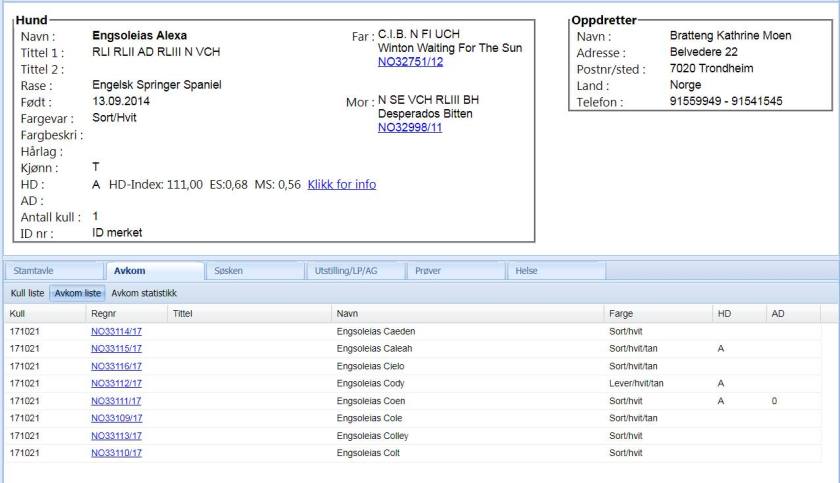Open Avkom statistikk view
This screenshot has width=840, height=483.
(x=143, y=293)
